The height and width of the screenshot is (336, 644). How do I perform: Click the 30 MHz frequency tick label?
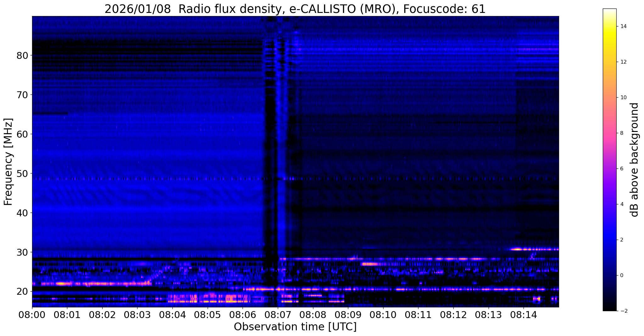point(22,252)
